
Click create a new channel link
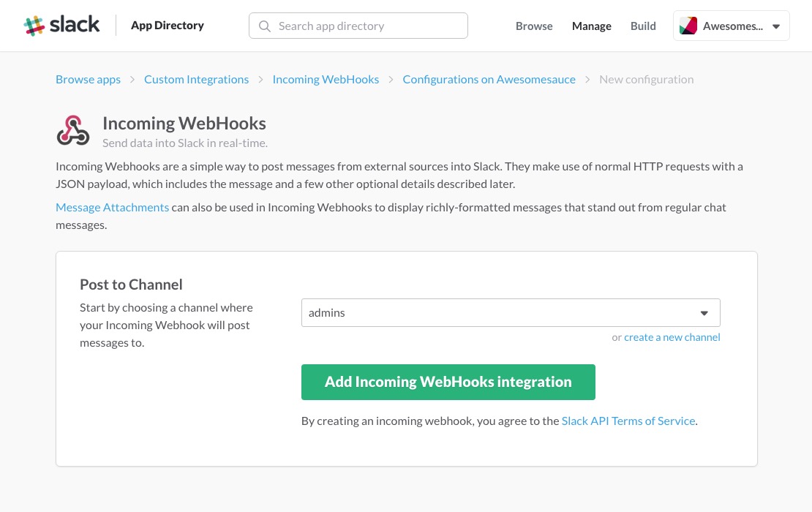(672, 337)
